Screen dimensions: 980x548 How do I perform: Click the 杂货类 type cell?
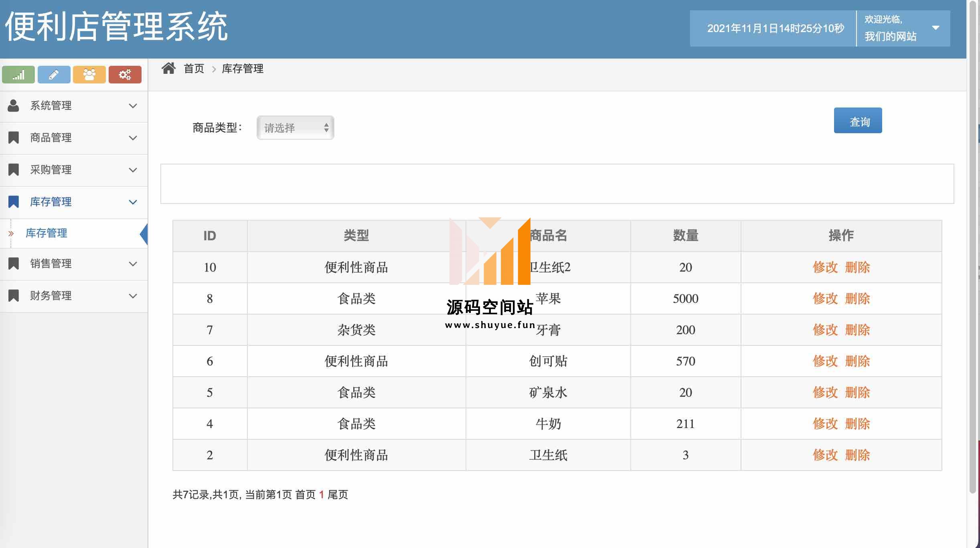[x=356, y=330]
